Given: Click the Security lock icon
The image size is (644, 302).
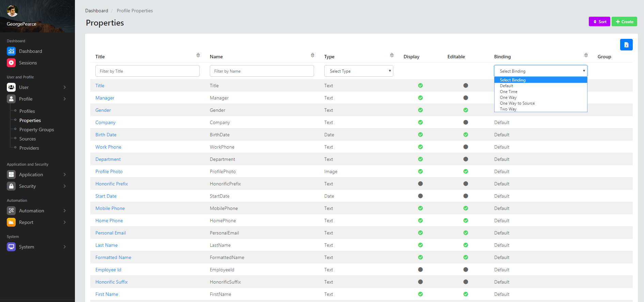Looking at the screenshot, I should (11, 186).
